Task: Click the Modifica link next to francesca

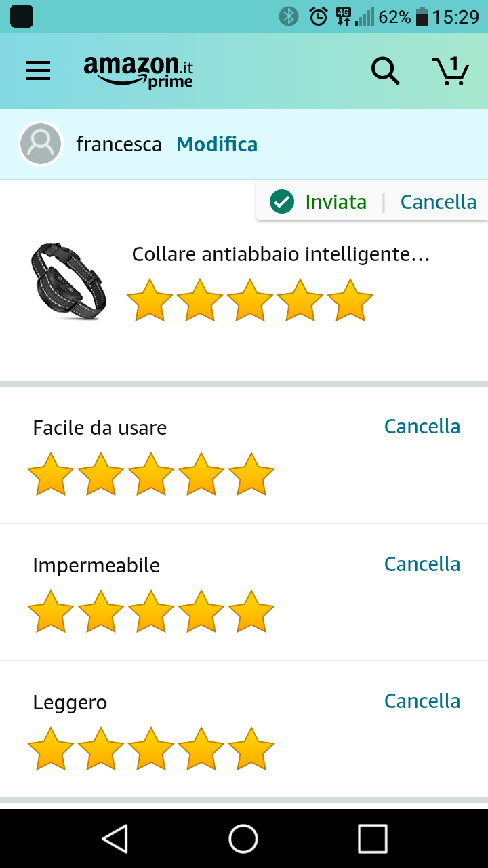Action: click(217, 144)
